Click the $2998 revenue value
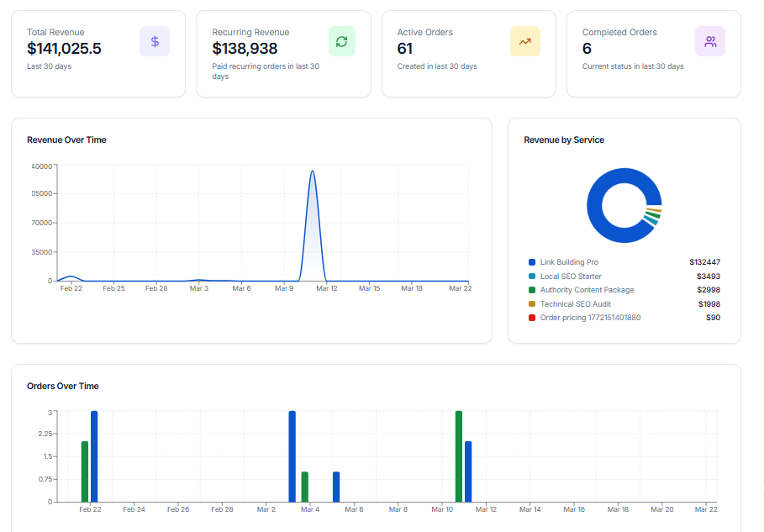764x532 pixels. click(709, 290)
